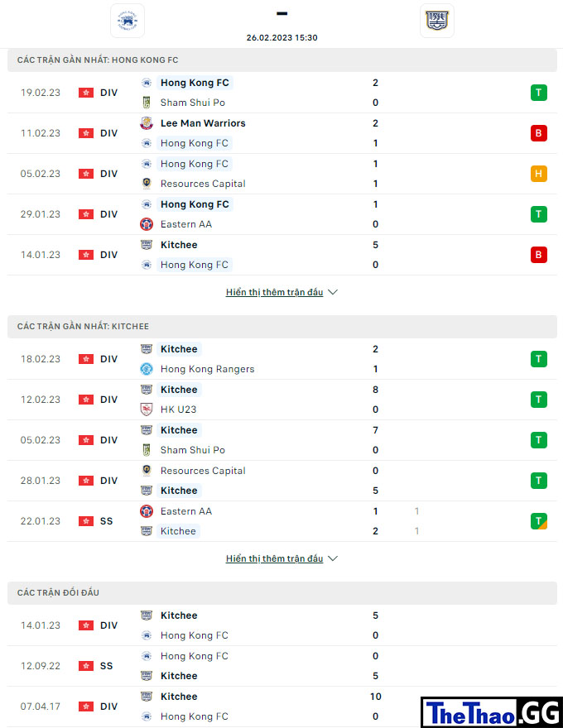The height and width of the screenshot is (728, 563).
Task: Click the Hong Kong Rangers team logo
Action: pyautogui.click(x=147, y=369)
